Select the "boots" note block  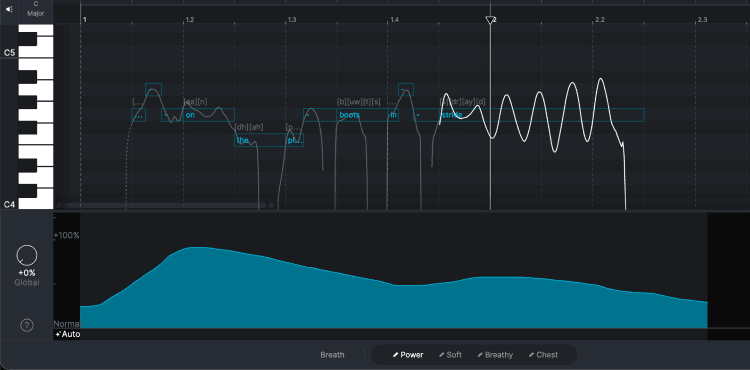pyautogui.click(x=345, y=115)
